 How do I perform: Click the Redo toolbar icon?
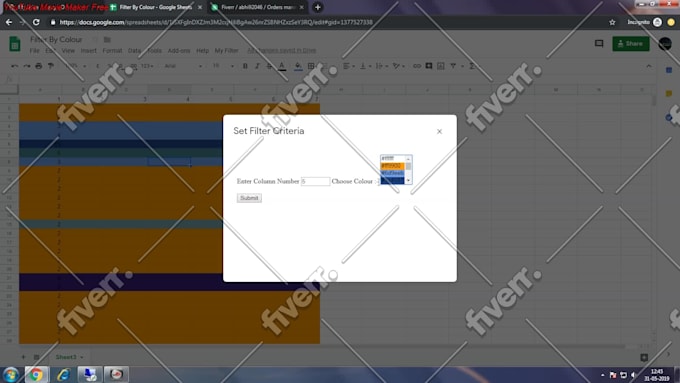27,66
